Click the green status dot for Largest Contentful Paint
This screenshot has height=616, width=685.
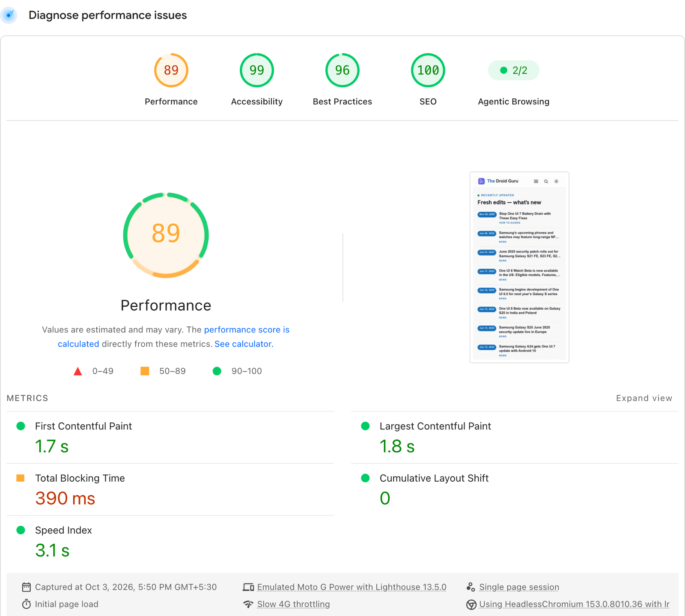point(365,426)
